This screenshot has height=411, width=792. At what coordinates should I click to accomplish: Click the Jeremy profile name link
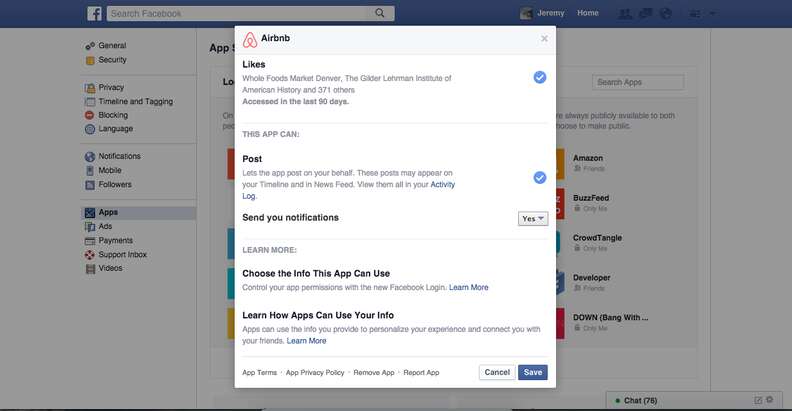(x=551, y=13)
